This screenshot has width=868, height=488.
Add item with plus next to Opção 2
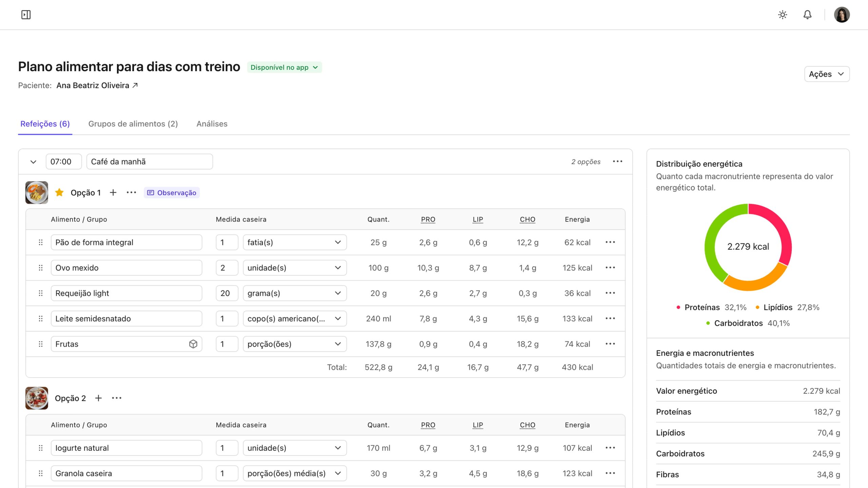(x=98, y=398)
